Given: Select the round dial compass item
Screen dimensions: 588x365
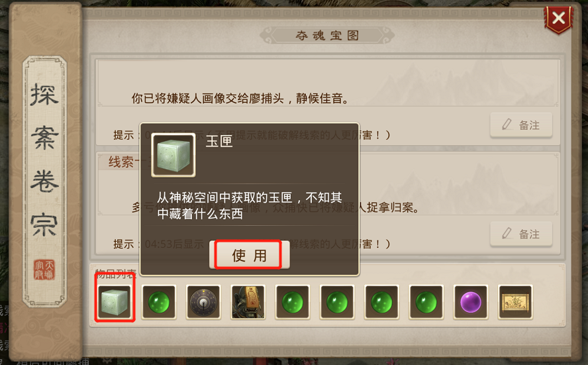Looking at the screenshot, I should click(204, 302).
